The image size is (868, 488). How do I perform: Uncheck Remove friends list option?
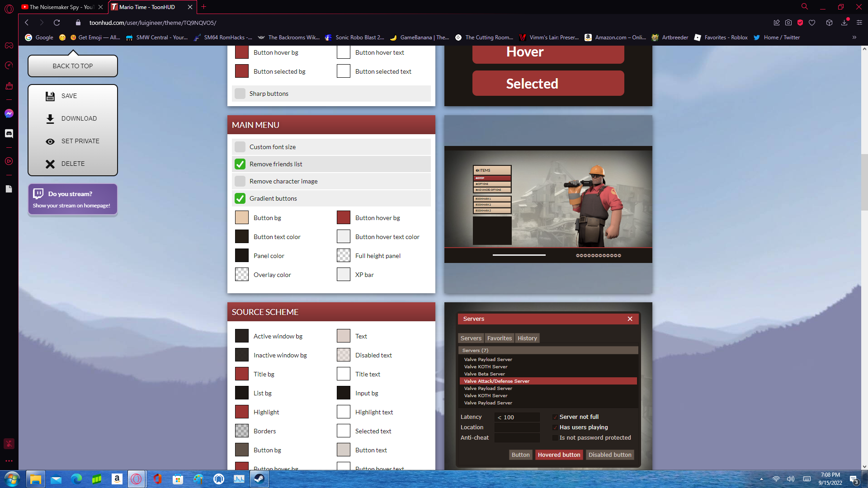[240, 164]
